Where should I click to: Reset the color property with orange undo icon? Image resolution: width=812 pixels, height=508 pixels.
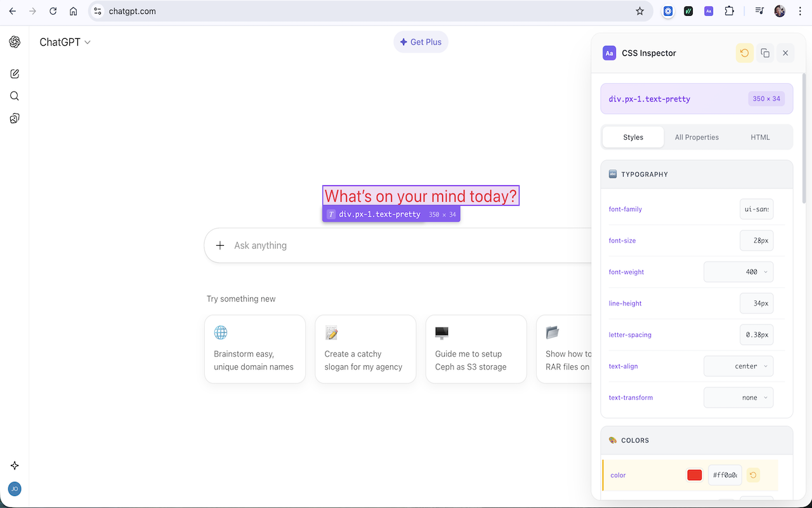(752, 475)
